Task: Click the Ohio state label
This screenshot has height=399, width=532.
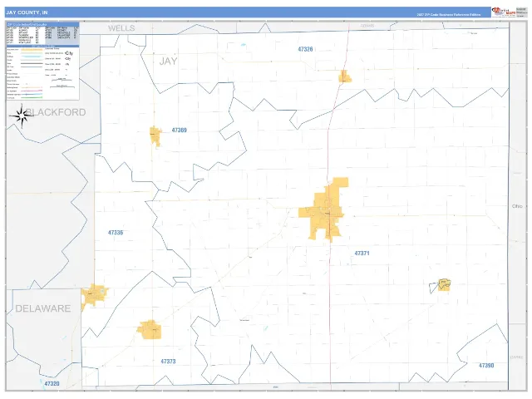Action: pyautogui.click(x=517, y=206)
